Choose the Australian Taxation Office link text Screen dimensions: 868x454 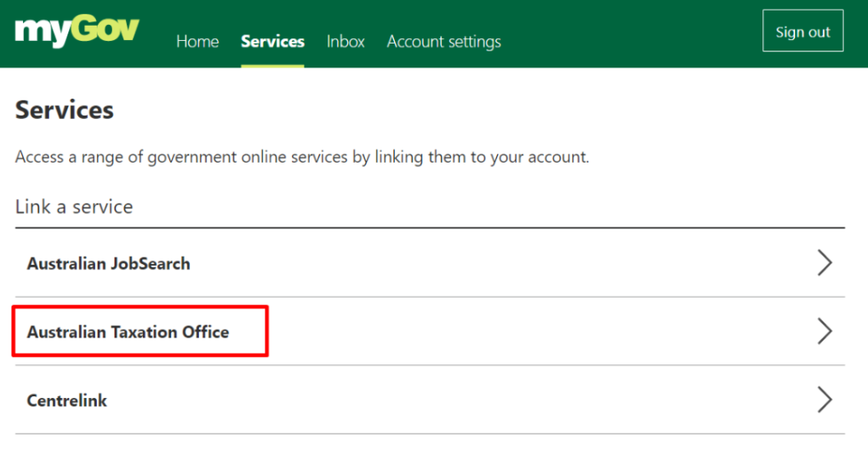coord(128,332)
